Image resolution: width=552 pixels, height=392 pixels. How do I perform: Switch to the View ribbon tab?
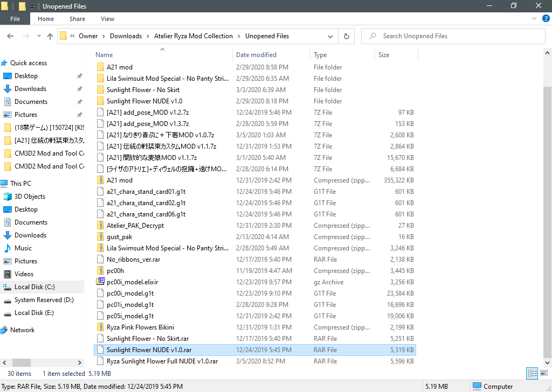107,19
